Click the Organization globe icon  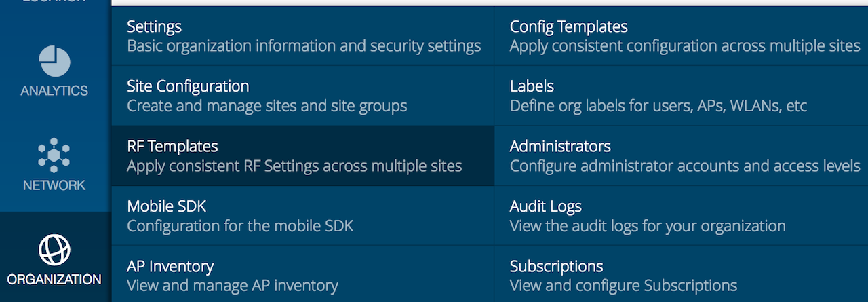54,249
